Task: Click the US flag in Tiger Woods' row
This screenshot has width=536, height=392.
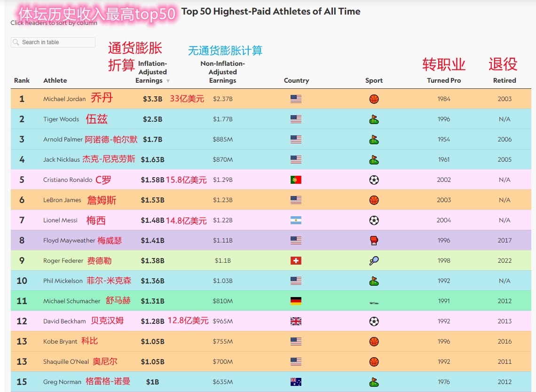Action: (296, 119)
